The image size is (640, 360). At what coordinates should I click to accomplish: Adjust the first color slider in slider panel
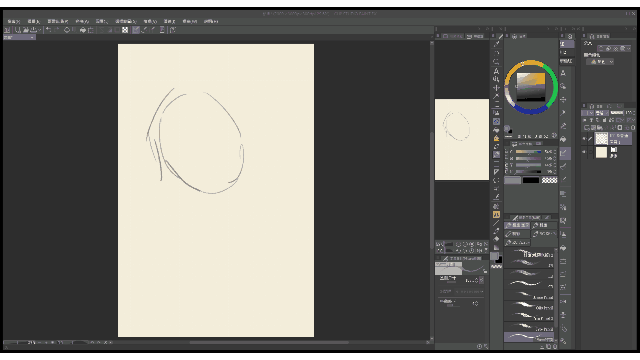(529, 151)
